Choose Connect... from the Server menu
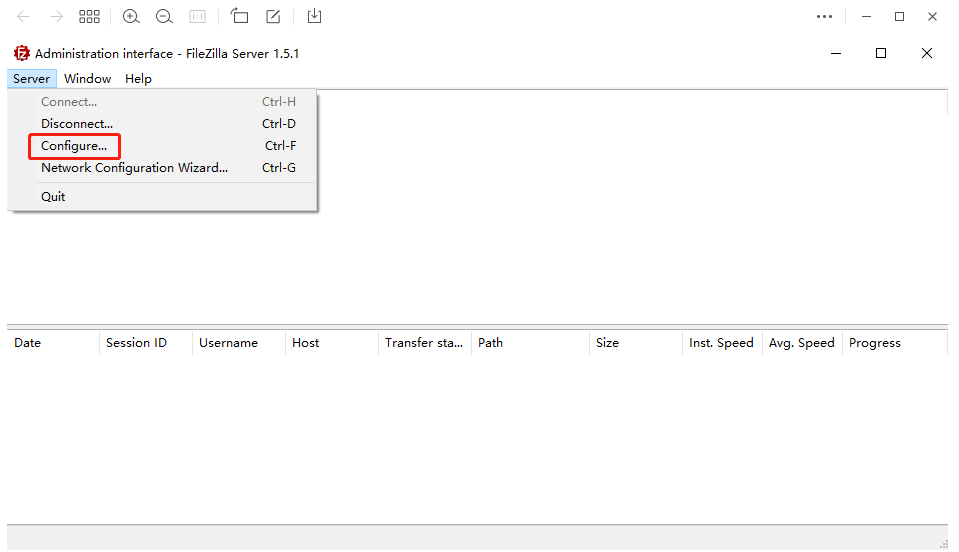 tap(162, 101)
